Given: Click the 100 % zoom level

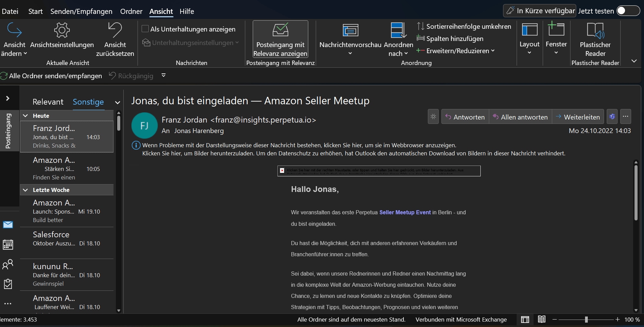Looking at the screenshot, I should coord(632,320).
